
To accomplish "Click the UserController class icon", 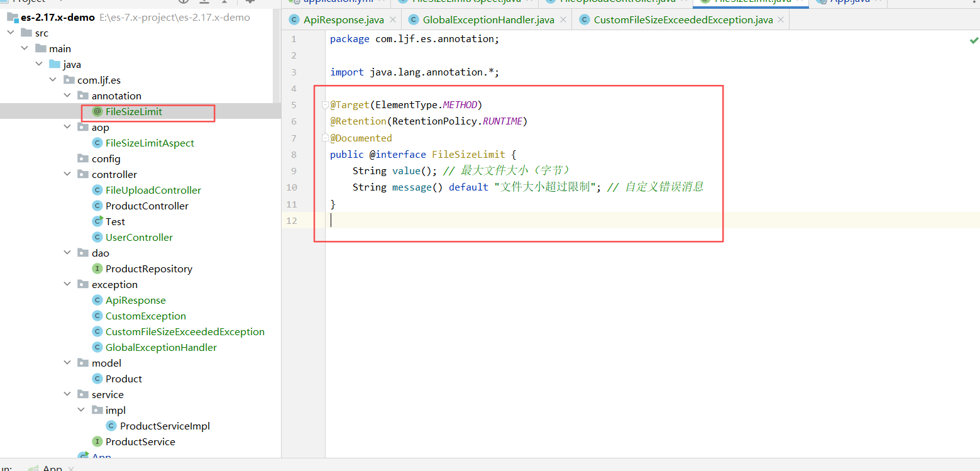I will tap(97, 238).
